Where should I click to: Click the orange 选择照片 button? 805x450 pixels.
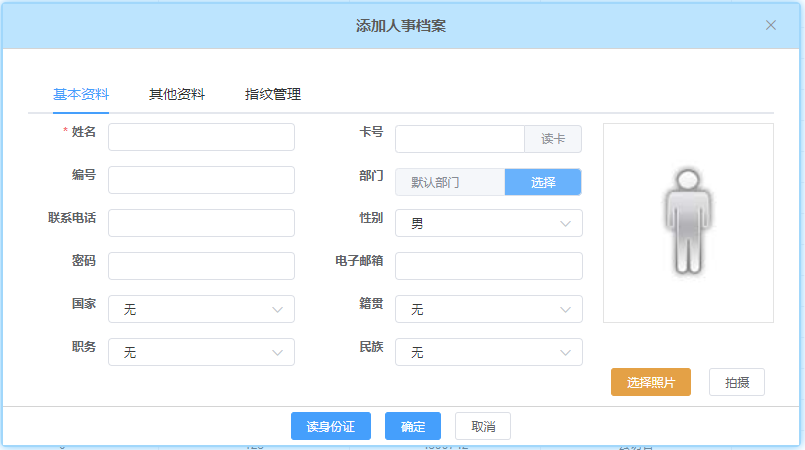tap(651, 382)
